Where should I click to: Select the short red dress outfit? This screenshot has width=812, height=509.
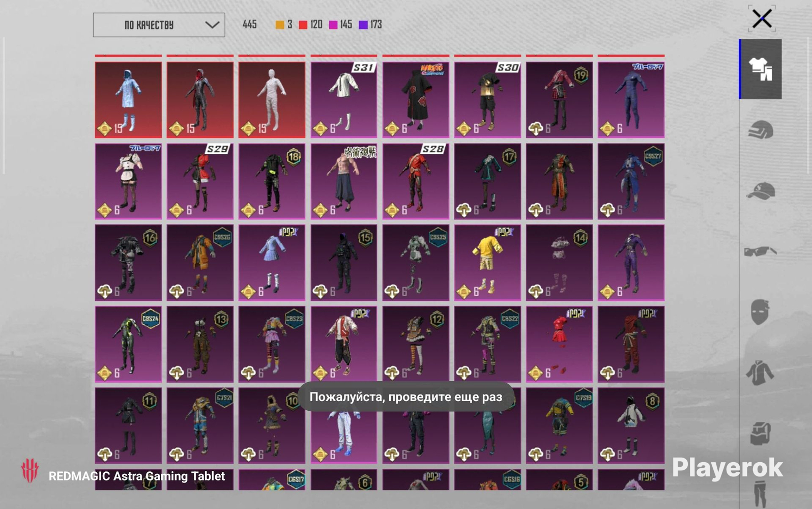pyautogui.click(x=559, y=344)
